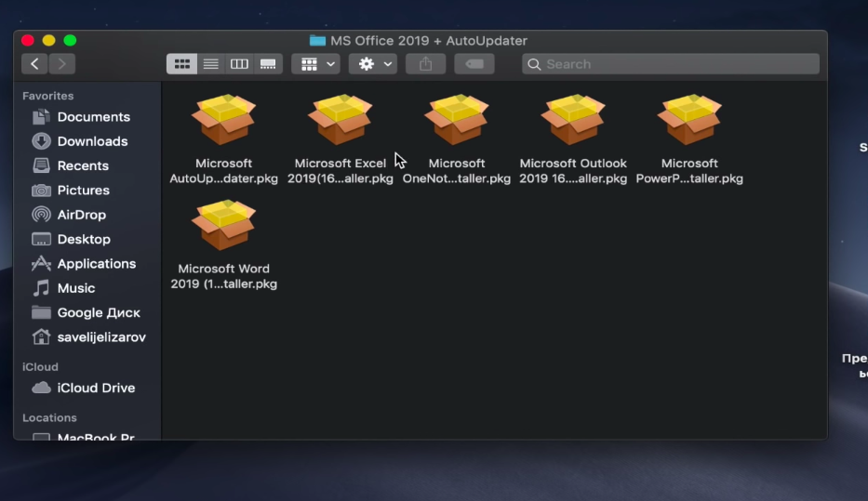Screen dimensions: 868x501
Task: Select Microsoft OneNote installer package icon
Action: pos(457,120)
